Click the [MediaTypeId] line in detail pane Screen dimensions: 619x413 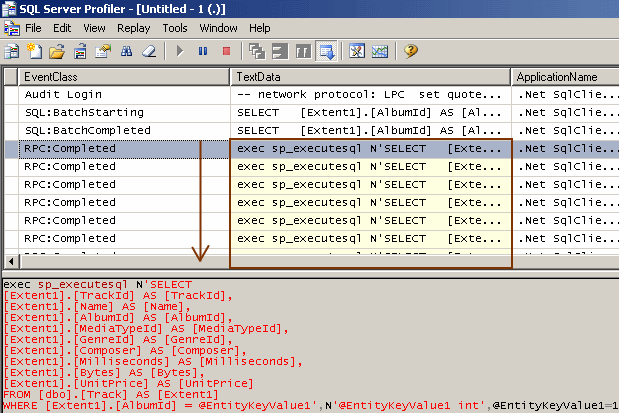(146, 329)
